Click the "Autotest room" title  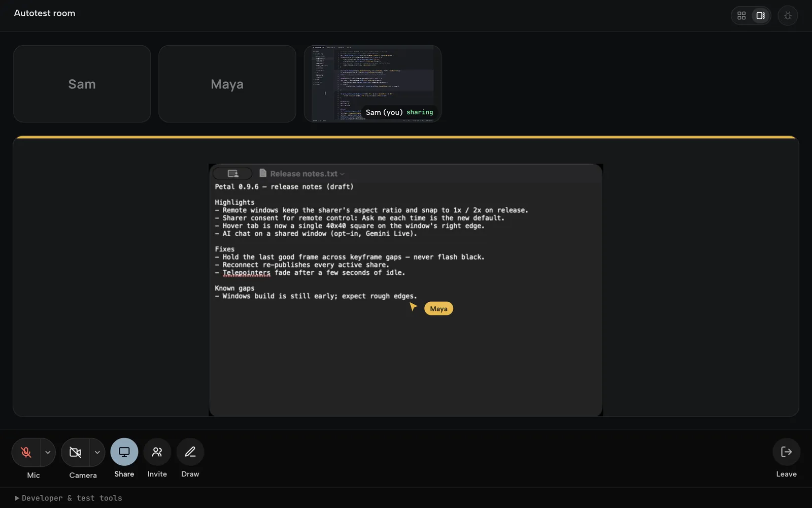(45, 13)
